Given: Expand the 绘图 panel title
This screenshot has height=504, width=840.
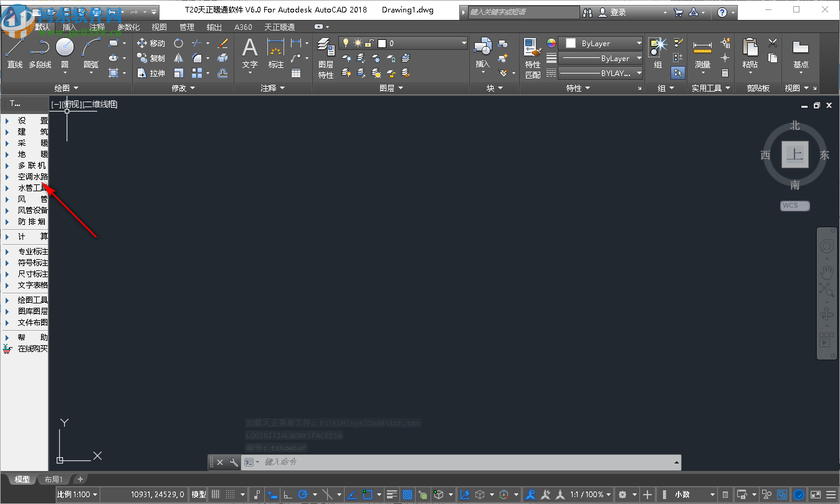Looking at the screenshot, I should (66, 88).
